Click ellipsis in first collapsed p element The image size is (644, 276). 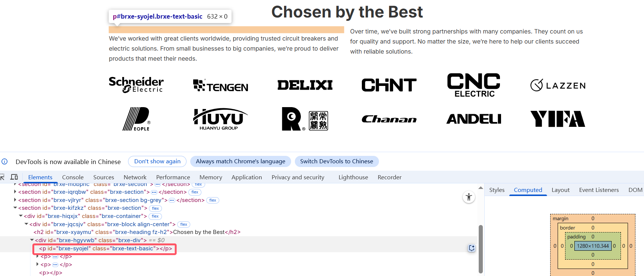(x=55, y=257)
